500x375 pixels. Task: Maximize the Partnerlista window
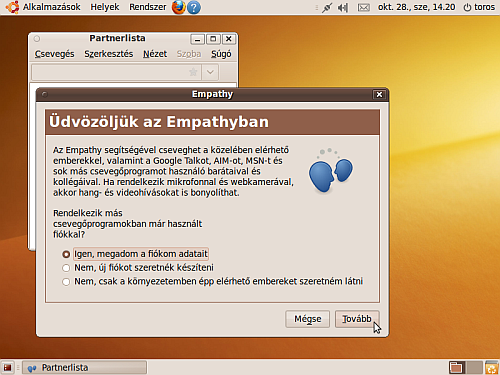tap(213, 39)
